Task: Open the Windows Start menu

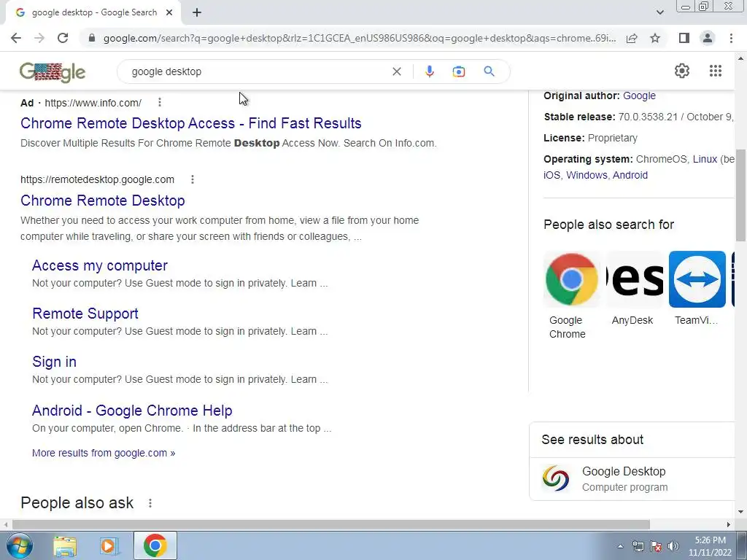Action: pos(20,545)
